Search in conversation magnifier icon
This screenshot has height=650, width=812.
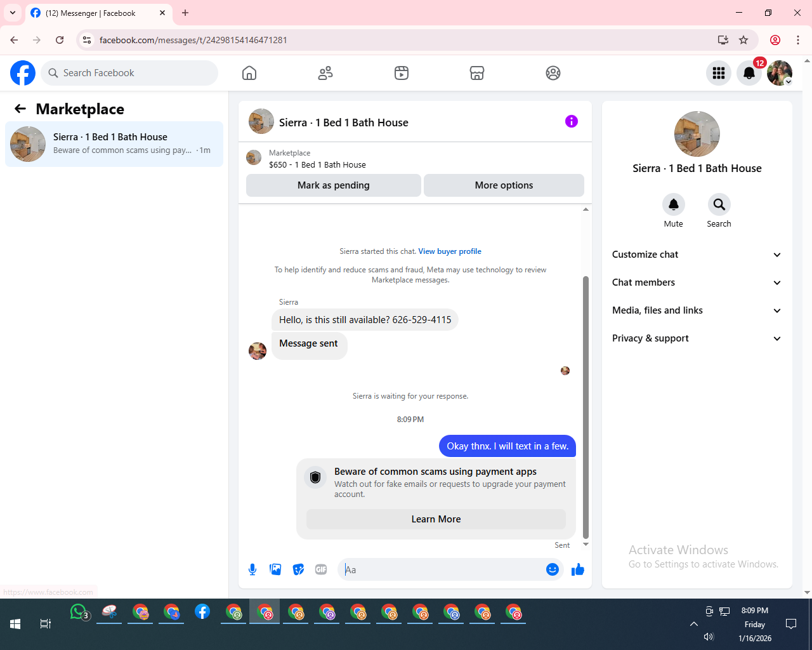719,204
